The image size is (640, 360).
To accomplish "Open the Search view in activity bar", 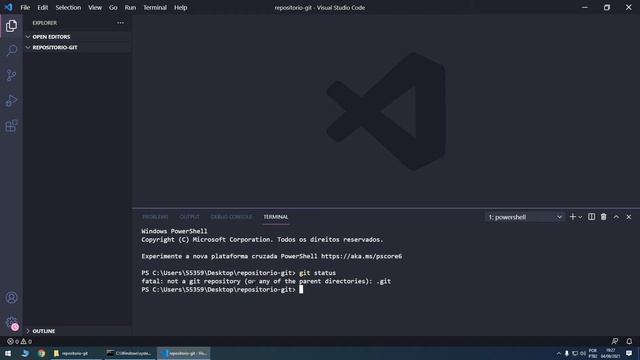I will [x=11, y=50].
